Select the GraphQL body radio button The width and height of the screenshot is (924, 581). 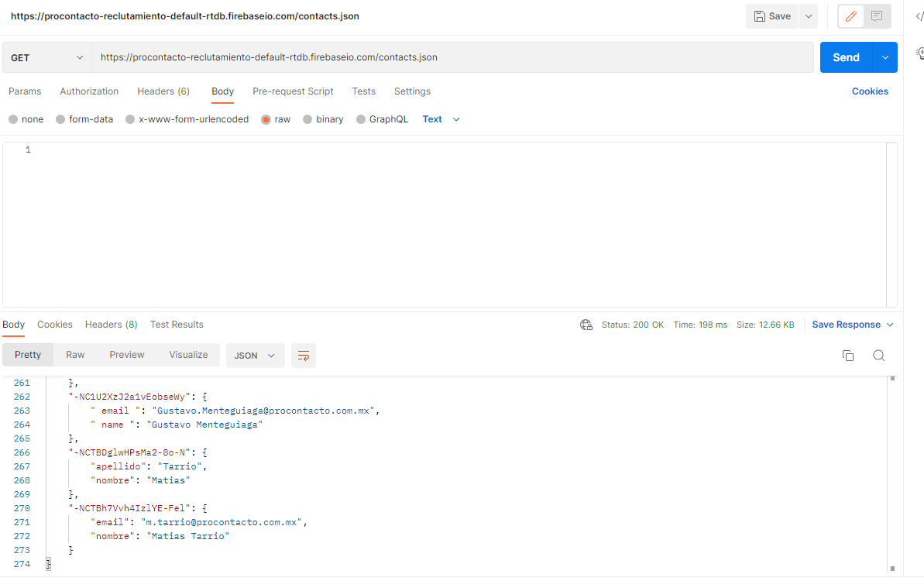pyautogui.click(x=361, y=119)
